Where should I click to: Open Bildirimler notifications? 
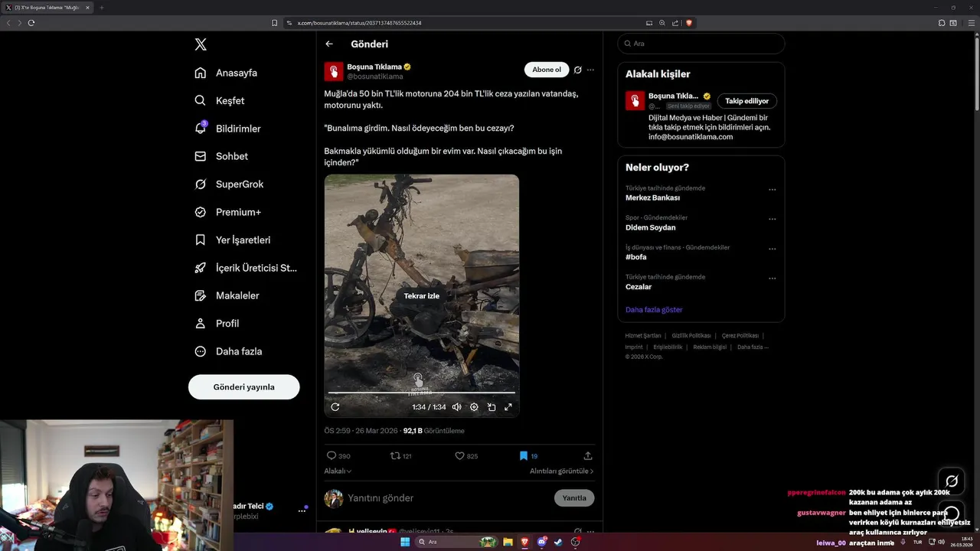pyautogui.click(x=227, y=129)
